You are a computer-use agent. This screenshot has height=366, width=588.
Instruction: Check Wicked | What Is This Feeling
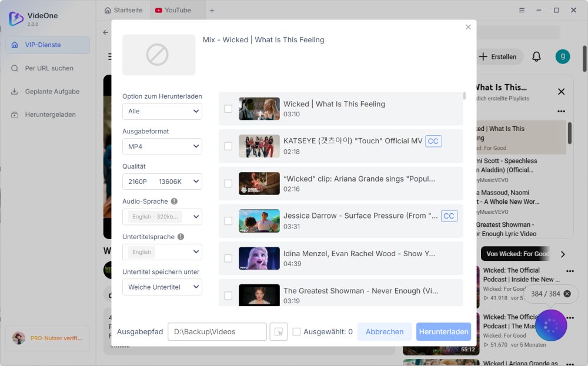228,109
